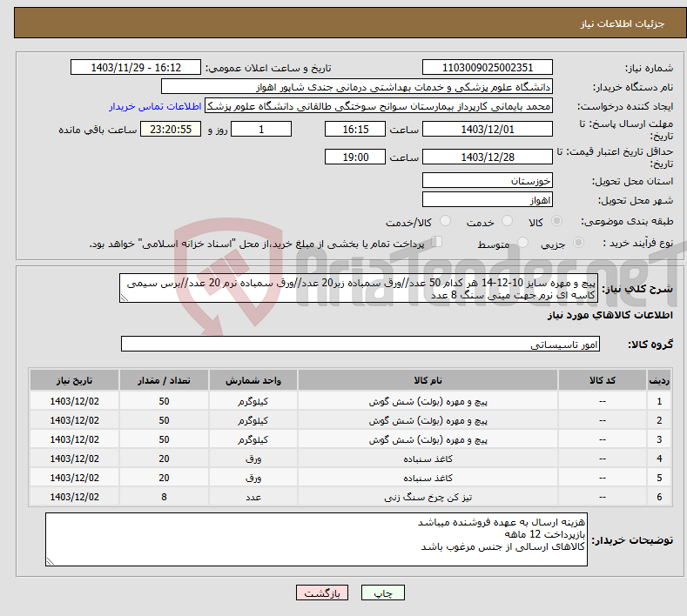687x616 pixels.
Task: Click کاغذ سنباده in row 5
Action: 428,478
